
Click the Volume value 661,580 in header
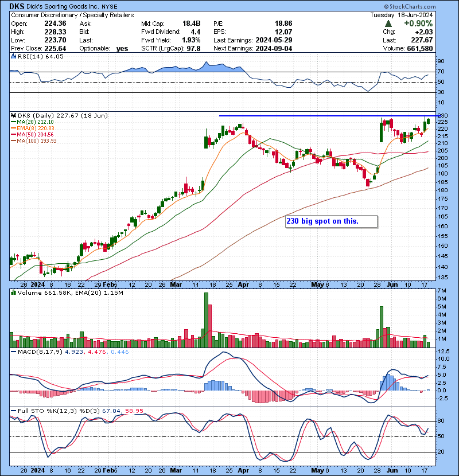click(x=420, y=48)
